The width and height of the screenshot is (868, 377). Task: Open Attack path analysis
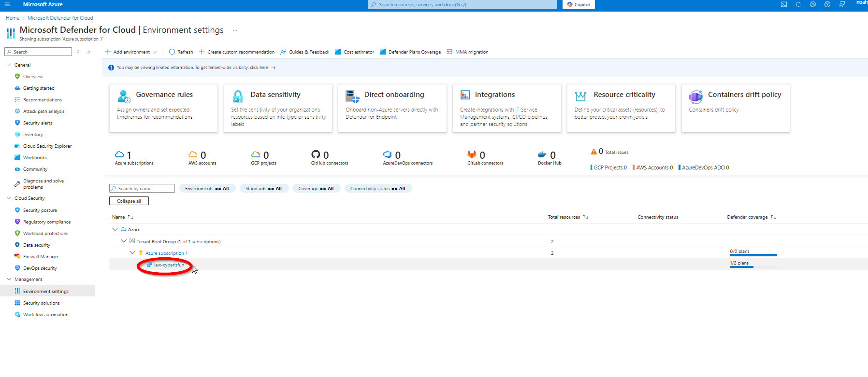point(43,111)
